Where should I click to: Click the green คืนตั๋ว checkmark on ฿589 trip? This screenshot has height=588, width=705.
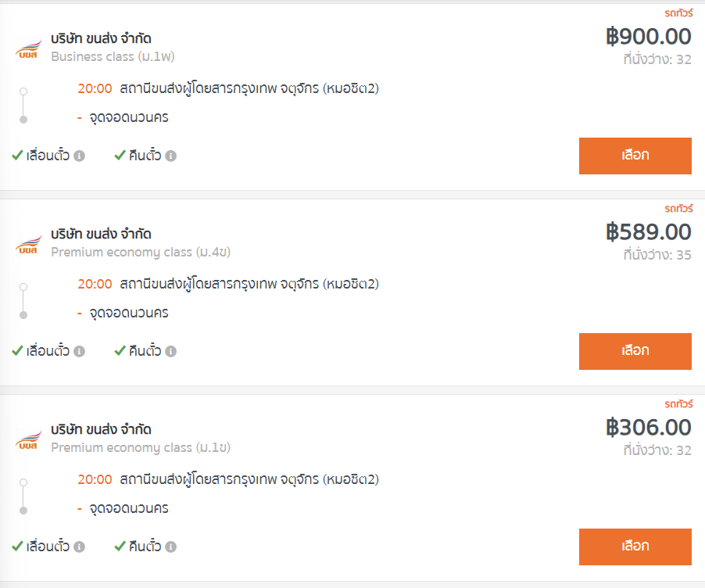coord(120,351)
